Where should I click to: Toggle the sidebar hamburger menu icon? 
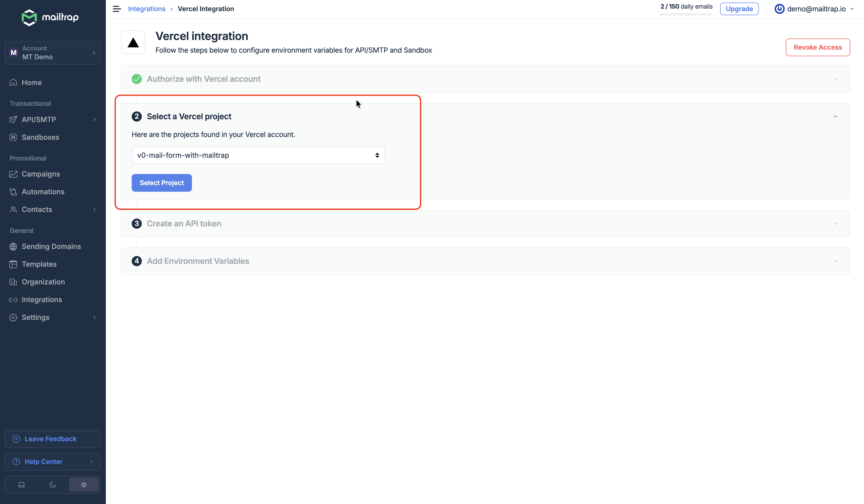pyautogui.click(x=116, y=9)
